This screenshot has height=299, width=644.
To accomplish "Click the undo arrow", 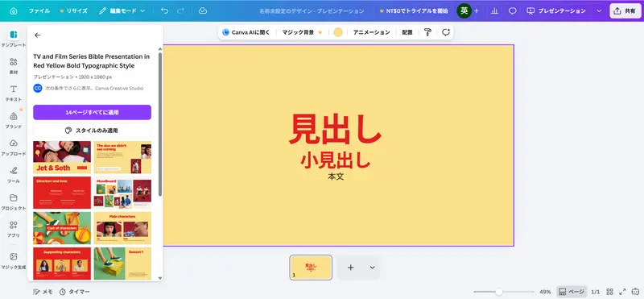I will (165, 11).
